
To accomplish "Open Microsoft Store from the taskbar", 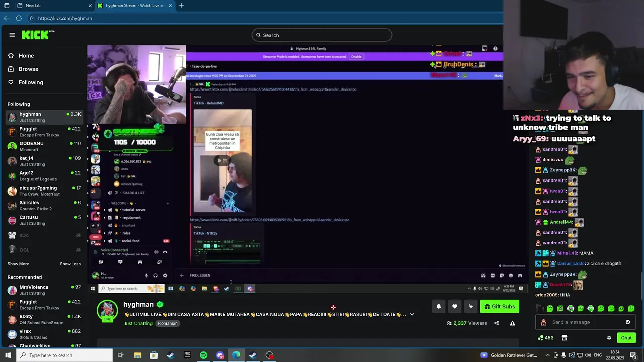I will click(154, 355).
